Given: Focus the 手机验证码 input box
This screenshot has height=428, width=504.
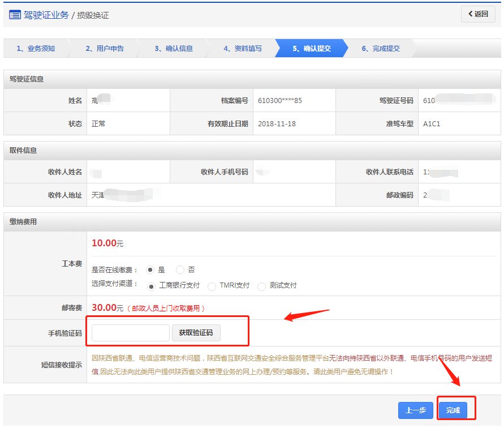Looking at the screenshot, I should point(131,333).
